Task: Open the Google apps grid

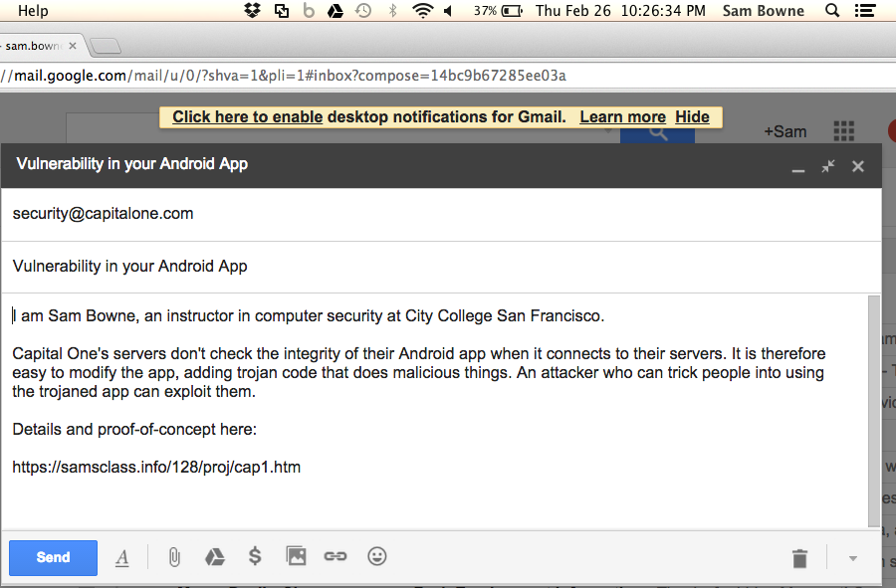Action: point(843,131)
